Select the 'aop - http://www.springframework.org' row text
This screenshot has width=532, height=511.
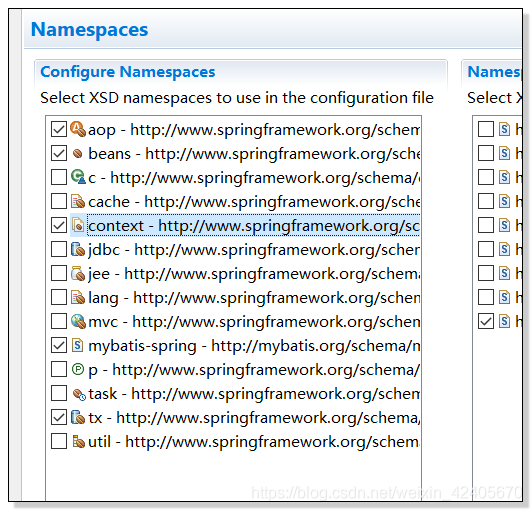(254, 130)
